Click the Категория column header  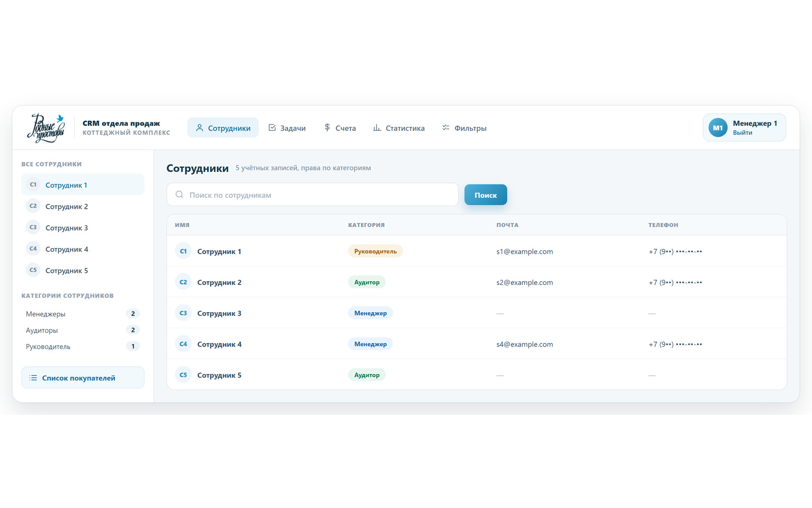pyautogui.click(x=366, y=225)
